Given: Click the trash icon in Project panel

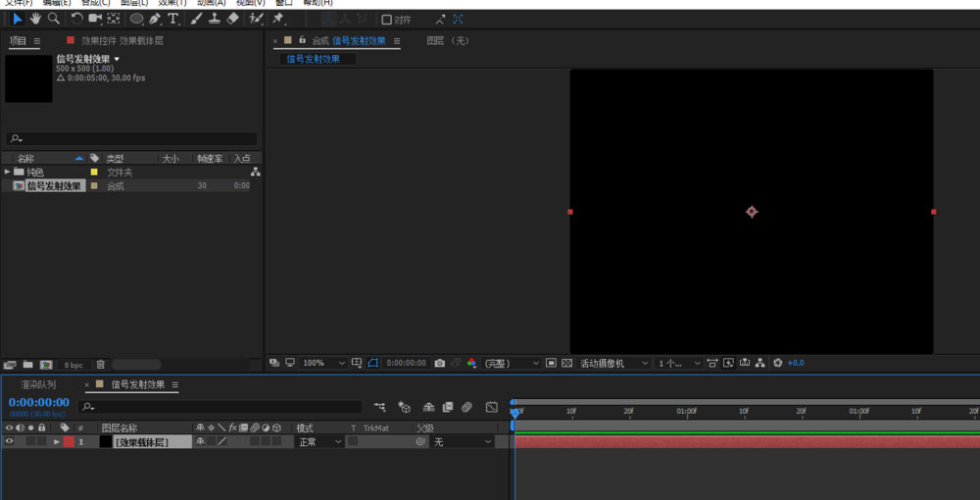Looking at the screenshot, I should (x=100, y=365).
